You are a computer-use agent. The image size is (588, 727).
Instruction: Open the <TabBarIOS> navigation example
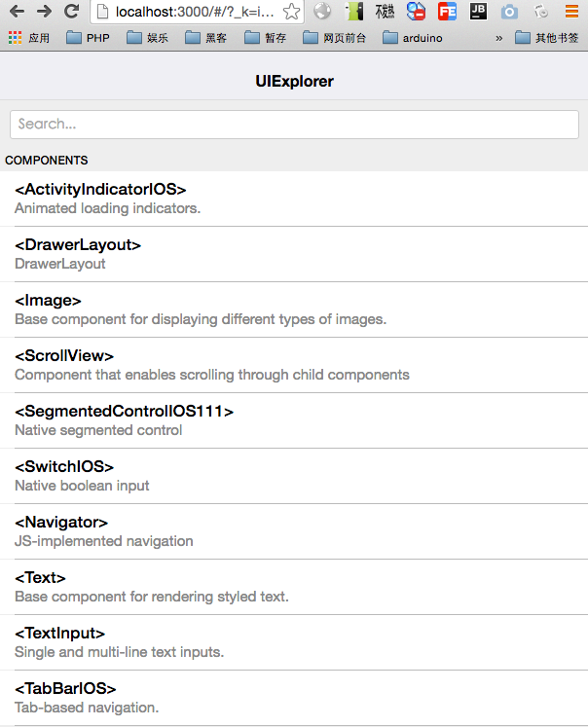tap(294, 698)
